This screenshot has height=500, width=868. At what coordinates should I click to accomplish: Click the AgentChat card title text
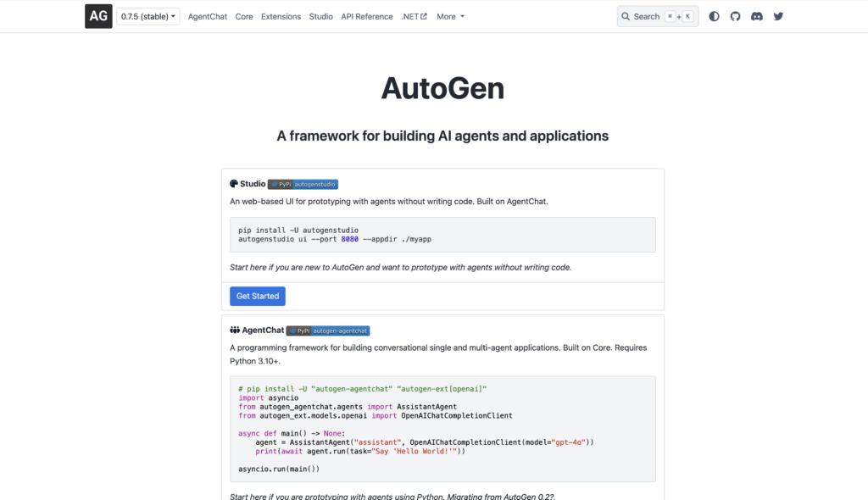tap(263, 330)
